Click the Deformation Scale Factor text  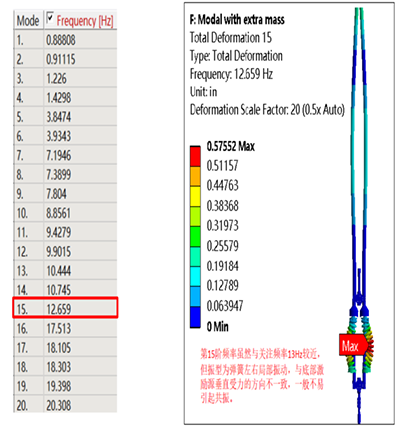pos(267,110)
